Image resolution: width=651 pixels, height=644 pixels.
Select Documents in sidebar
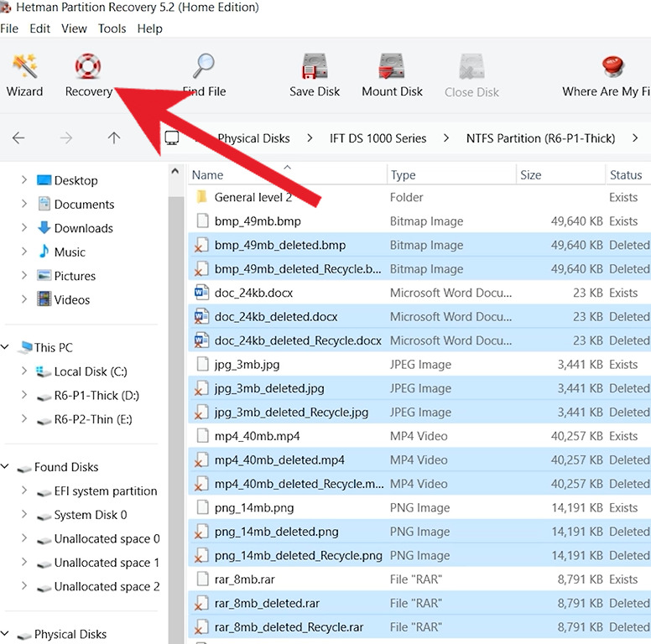coord(84,205)
